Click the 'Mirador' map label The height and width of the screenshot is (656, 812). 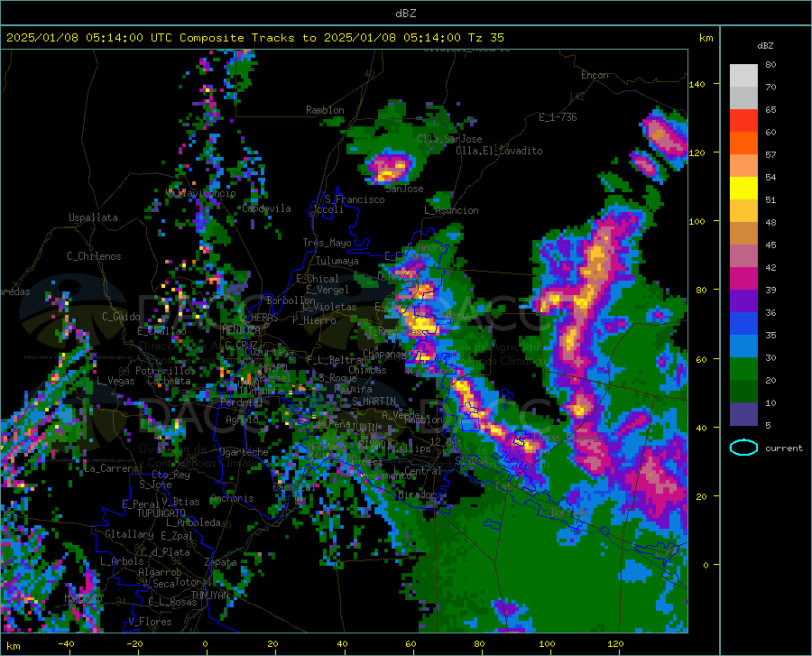[x=417, y=495]
